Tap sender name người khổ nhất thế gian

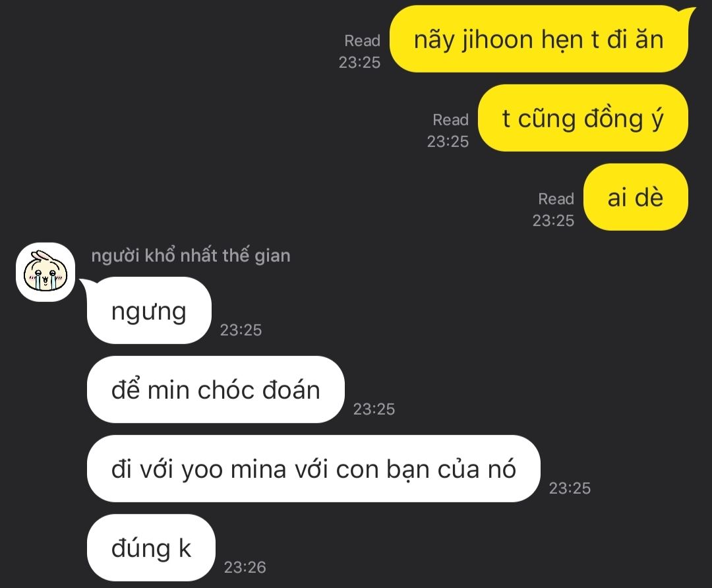tap(191, 256)
